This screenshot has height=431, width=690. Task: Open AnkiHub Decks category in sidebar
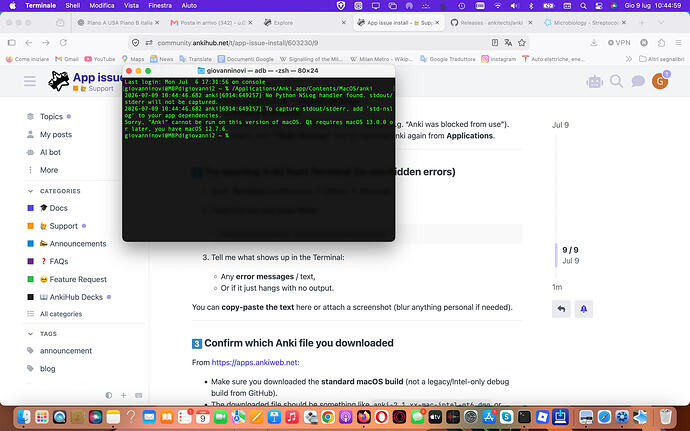point(76,297)
